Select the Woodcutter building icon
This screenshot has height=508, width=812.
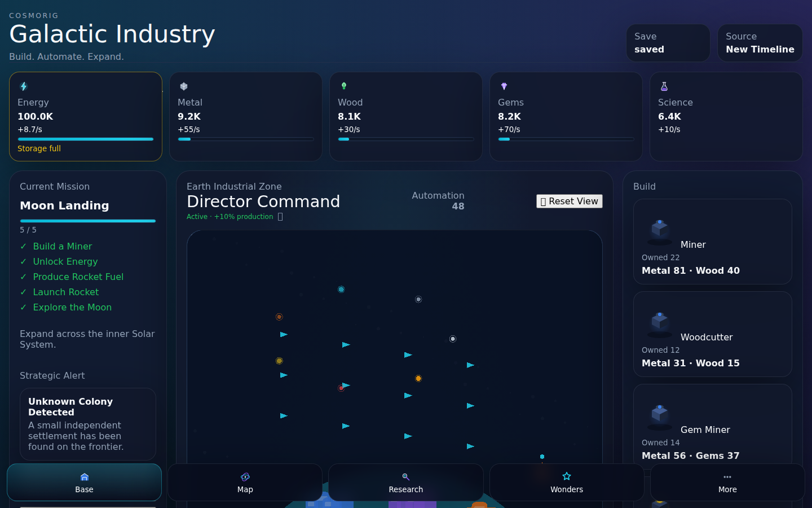coord(660,324)
